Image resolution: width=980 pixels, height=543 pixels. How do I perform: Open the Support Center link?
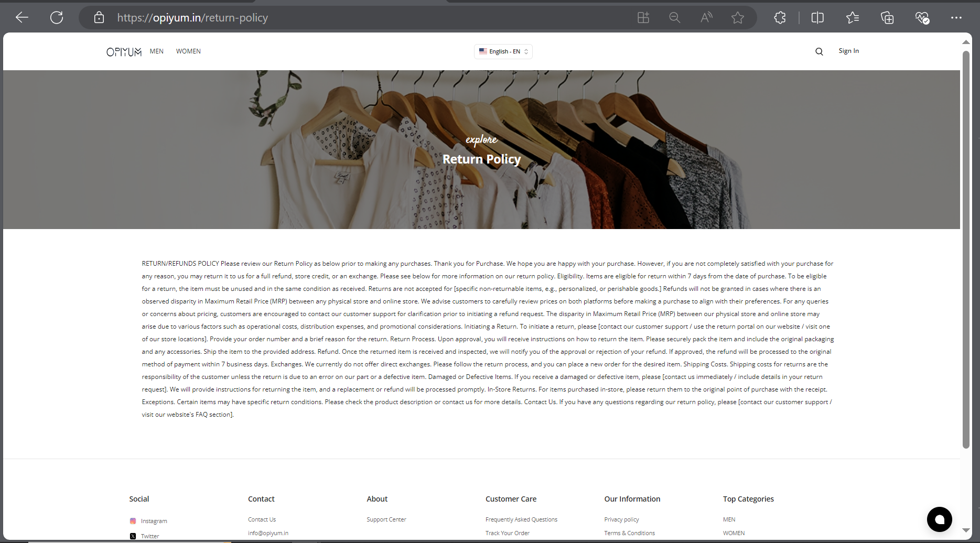coord(386,519)
